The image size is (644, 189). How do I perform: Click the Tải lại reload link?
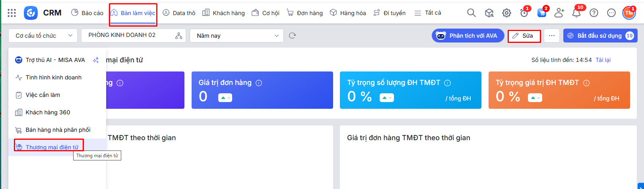point(603,60)
